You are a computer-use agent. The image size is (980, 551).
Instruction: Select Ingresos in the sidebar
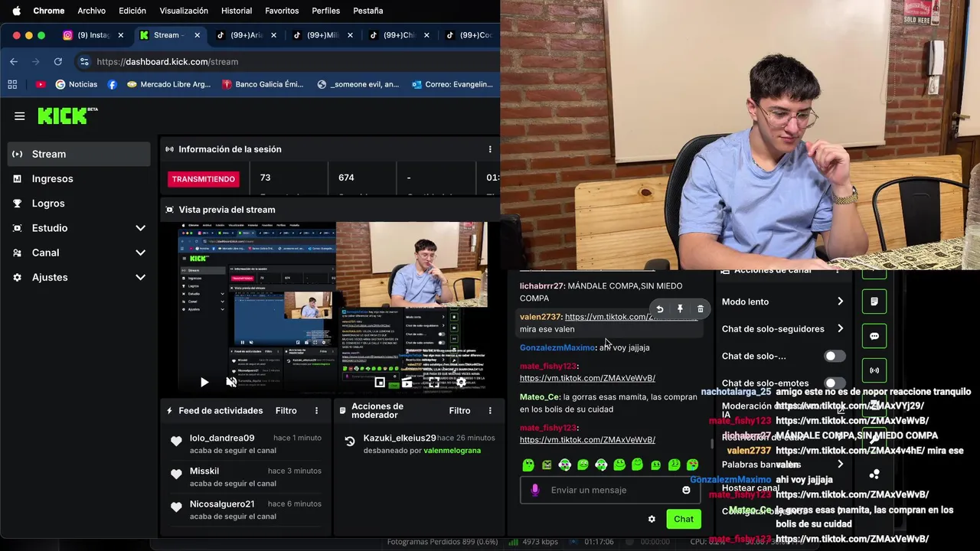click(79, 178)
